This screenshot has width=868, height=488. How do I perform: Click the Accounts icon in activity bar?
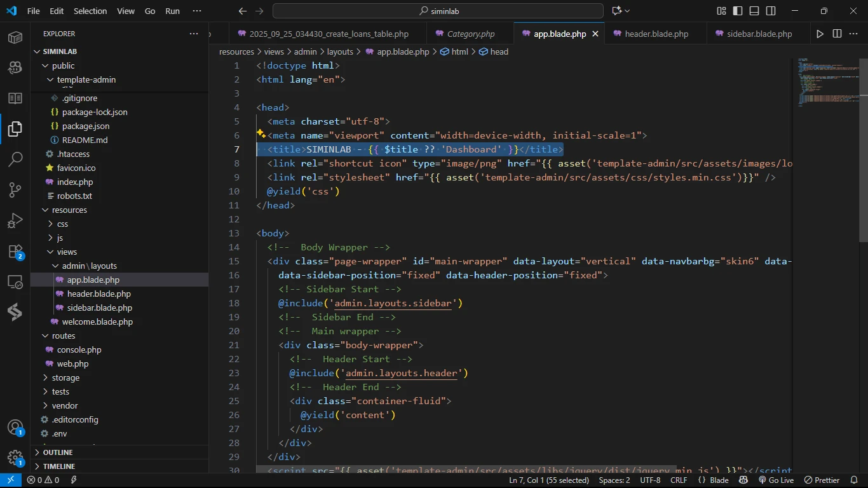coord(15,428)
